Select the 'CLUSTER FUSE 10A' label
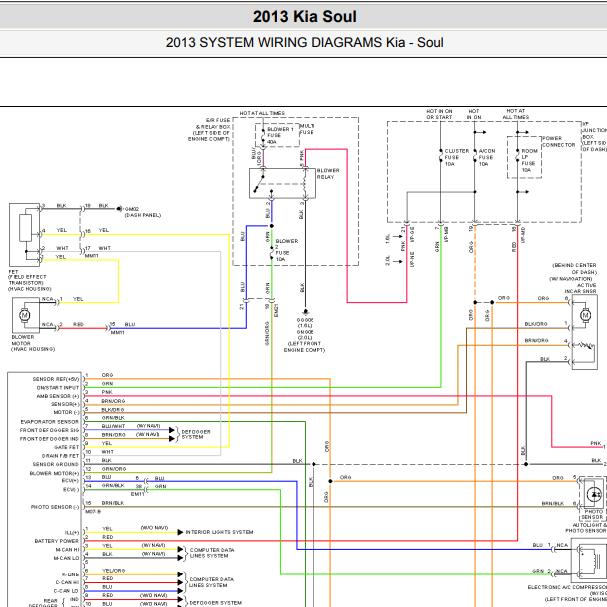Image resolution: width=607 pixels, height=607 pixels. pyautogui.click(x=456, y=157)
